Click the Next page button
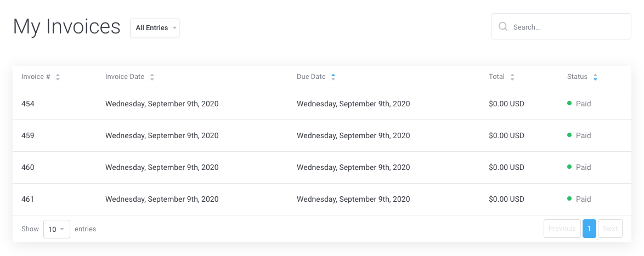 (610, 229)
